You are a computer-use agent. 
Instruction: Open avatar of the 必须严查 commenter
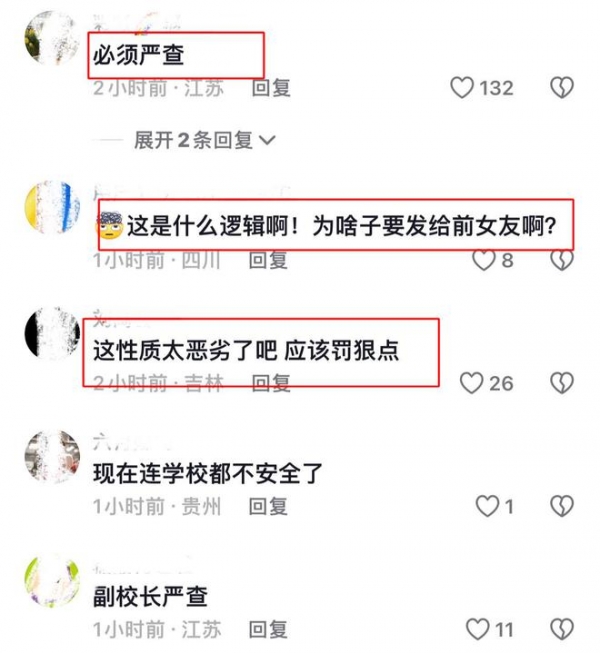[52, 38]
